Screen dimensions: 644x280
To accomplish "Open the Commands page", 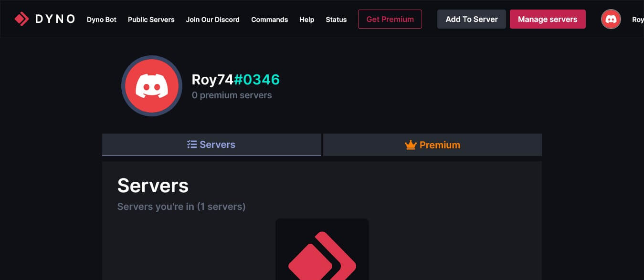I will 270,20.
